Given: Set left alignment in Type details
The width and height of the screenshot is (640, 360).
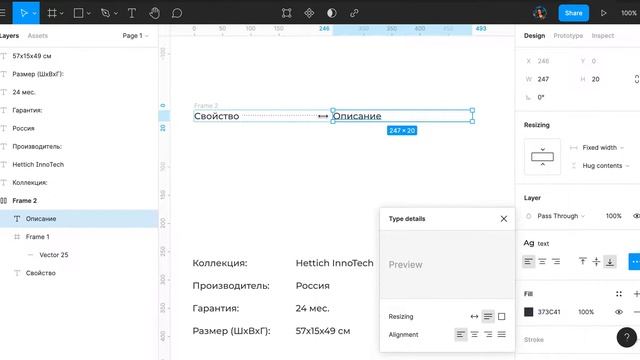Looking at the screenshot, I should pyautogui.click(x=460, y=335).
